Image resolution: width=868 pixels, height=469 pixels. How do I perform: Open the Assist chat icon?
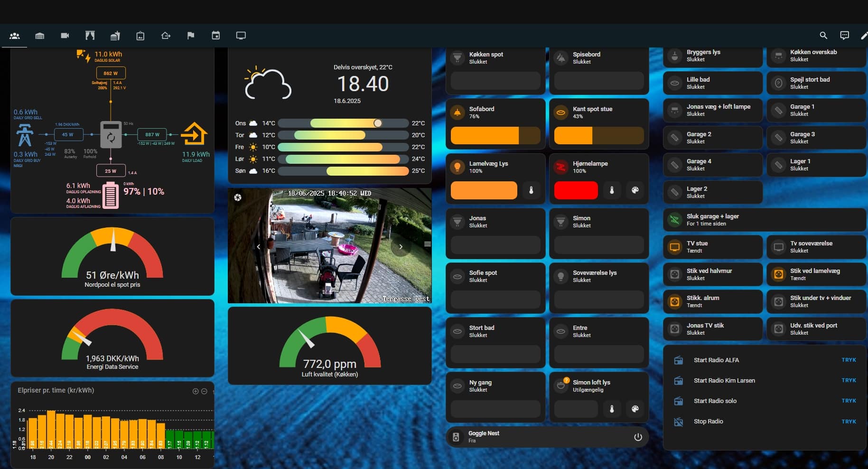click(844, 36)
